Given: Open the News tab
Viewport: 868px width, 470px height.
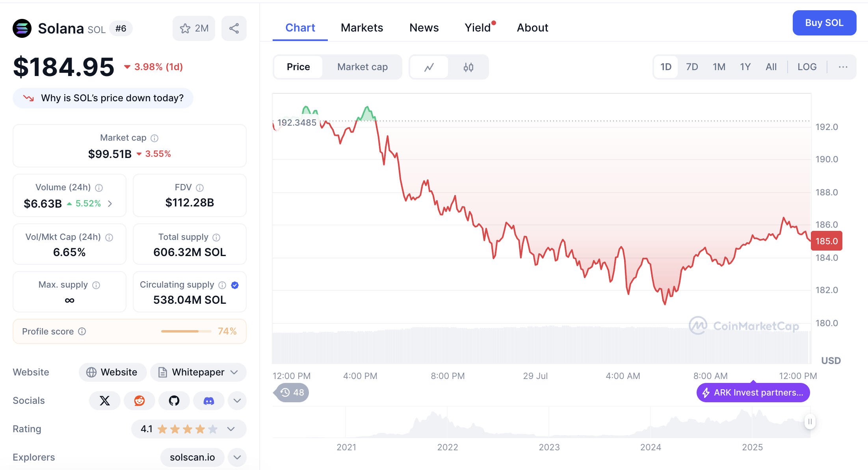Looking at the screenshot, I should click(x=424, y=28).
